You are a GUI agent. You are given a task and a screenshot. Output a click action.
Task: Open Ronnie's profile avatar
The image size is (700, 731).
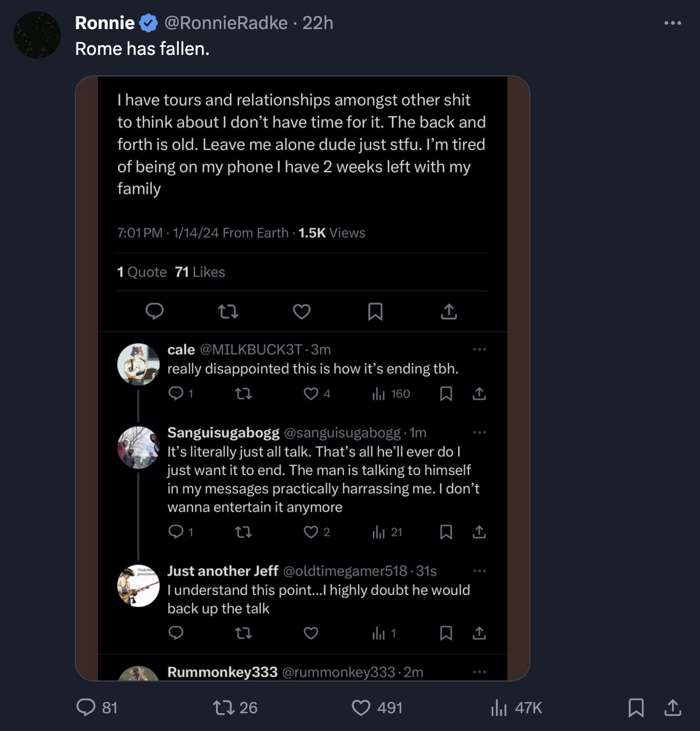(x=37, y=35)
